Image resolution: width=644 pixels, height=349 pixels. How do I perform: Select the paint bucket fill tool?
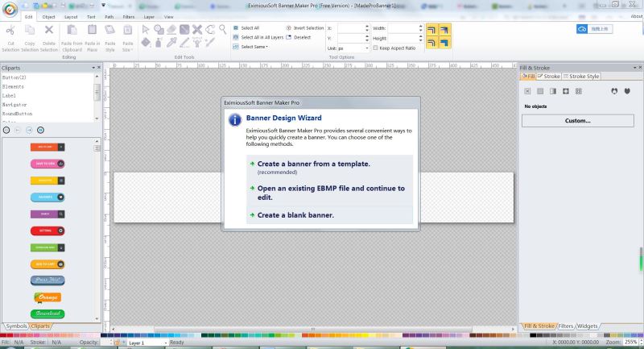146,42
